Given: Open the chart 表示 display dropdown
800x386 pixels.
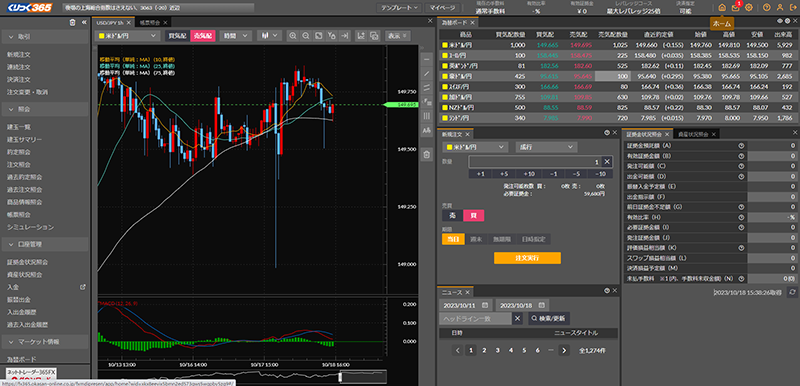Looking at the screenshot, I should click(397, 36).
